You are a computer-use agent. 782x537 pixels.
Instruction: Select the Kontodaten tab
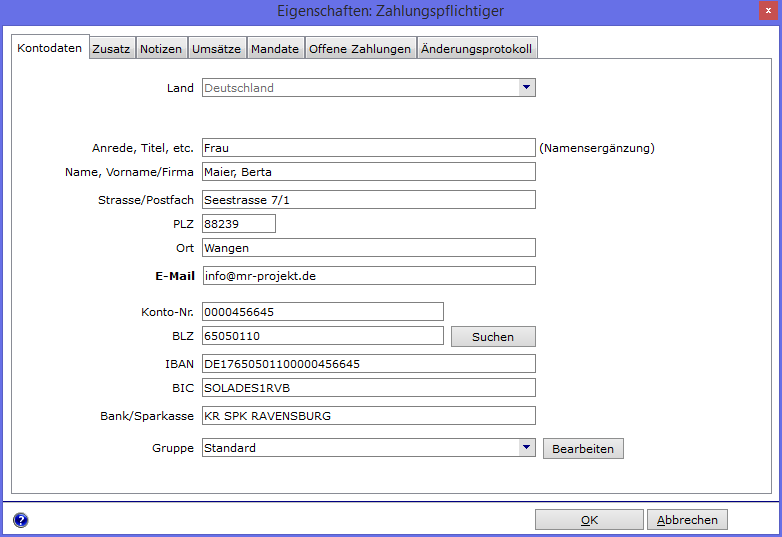50,48
